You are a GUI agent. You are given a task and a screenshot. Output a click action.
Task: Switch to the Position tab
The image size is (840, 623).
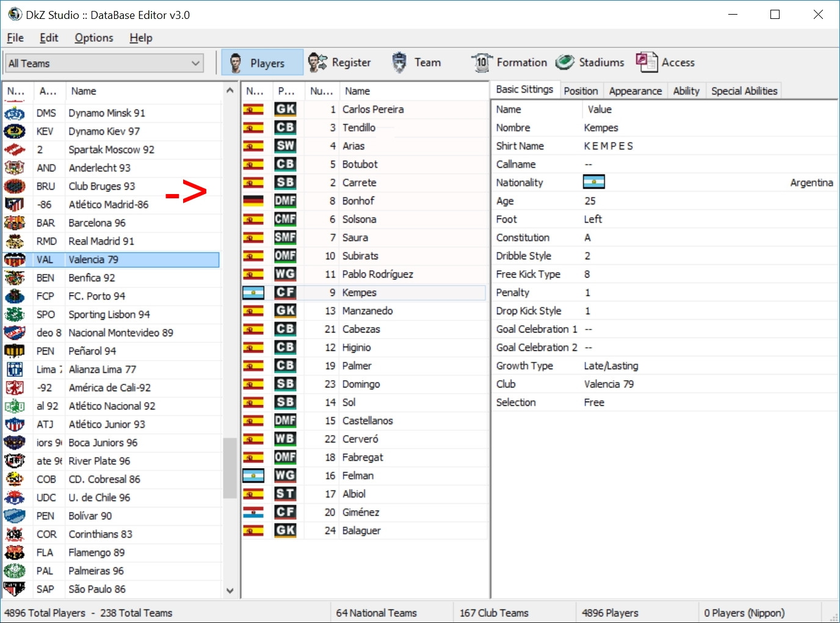point(581,91)
